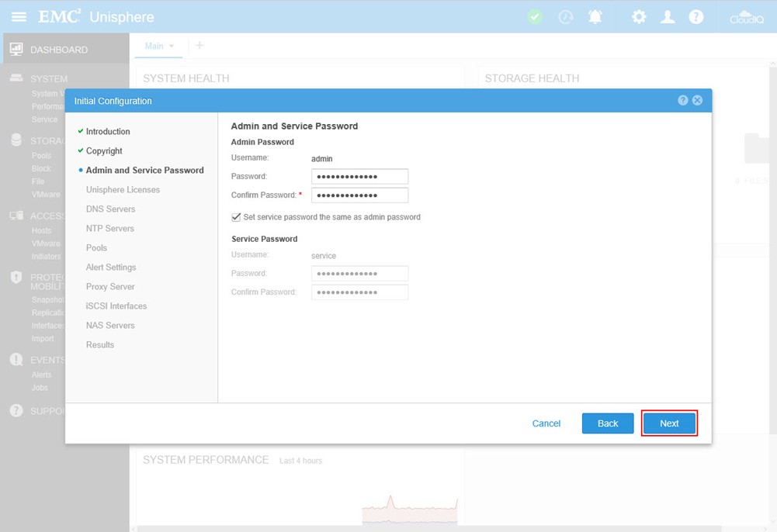Click the admin Password field
The height and width of the screenshot is (532, 777).
point(359,176)
